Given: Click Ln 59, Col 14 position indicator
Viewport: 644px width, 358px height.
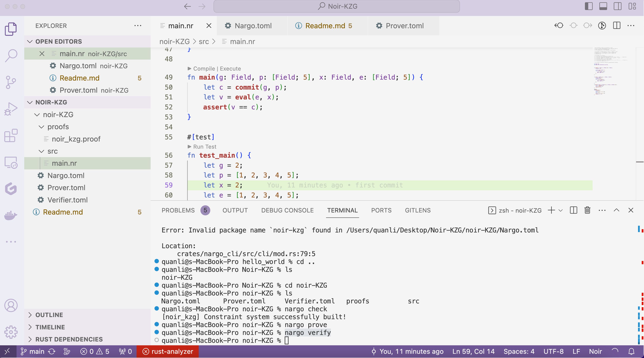Looking at the screenshot, I should [473, 351].
